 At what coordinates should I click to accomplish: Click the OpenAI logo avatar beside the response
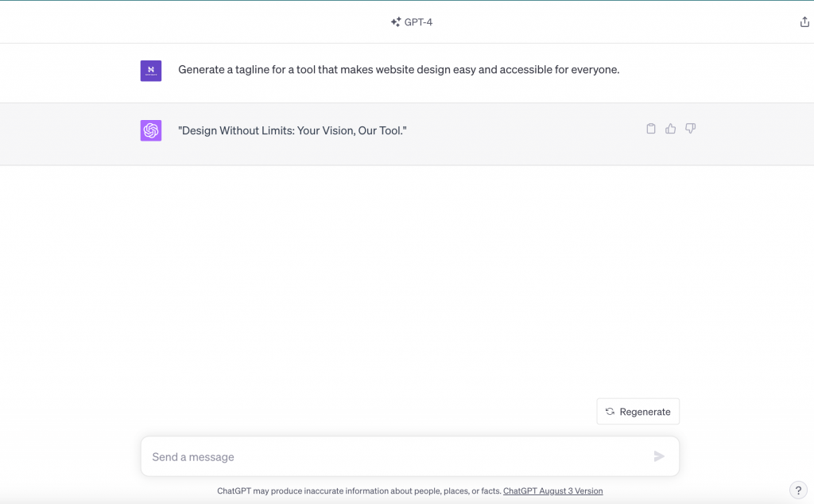[x=150, y=130]
